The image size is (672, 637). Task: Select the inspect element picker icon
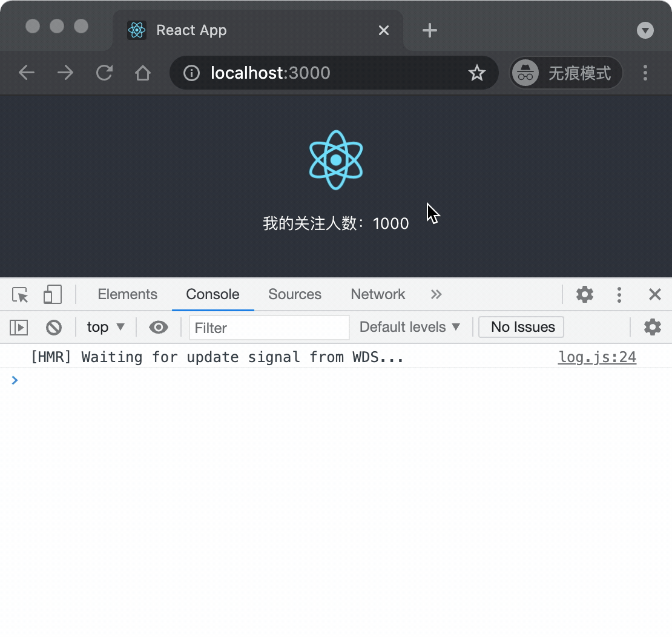[x=20, y=295]
